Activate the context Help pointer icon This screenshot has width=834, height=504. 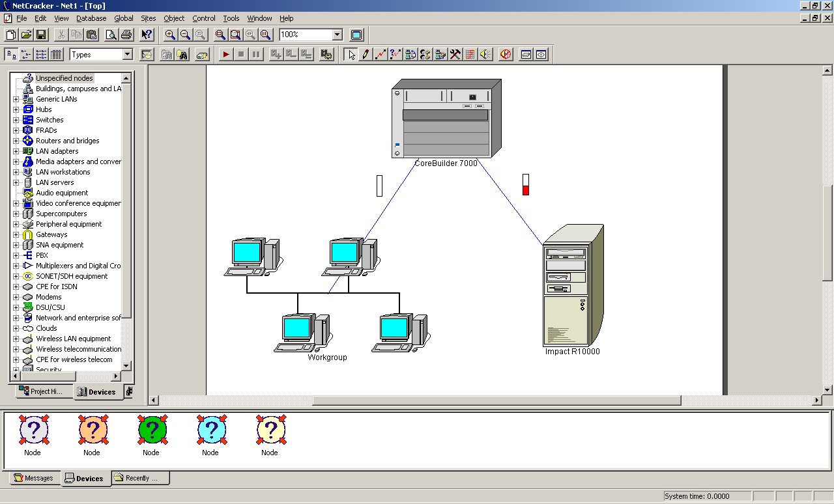[x=147, y=35]
